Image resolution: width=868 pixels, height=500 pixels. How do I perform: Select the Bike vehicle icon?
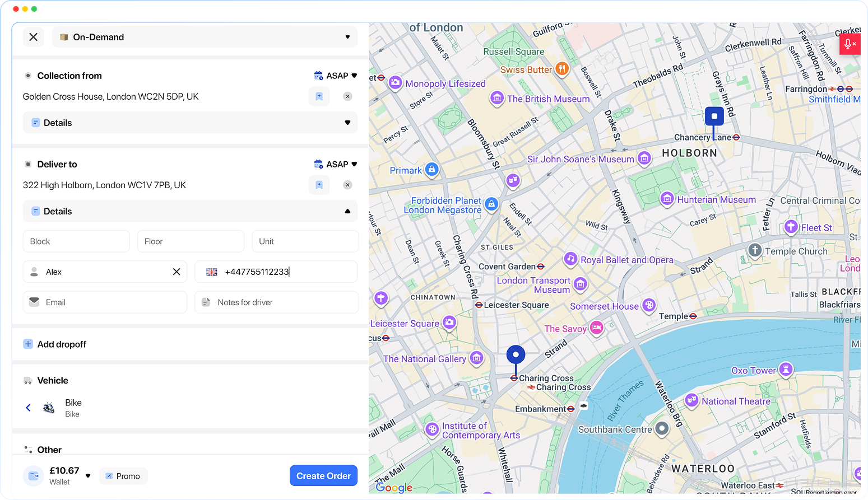[49, 408]
